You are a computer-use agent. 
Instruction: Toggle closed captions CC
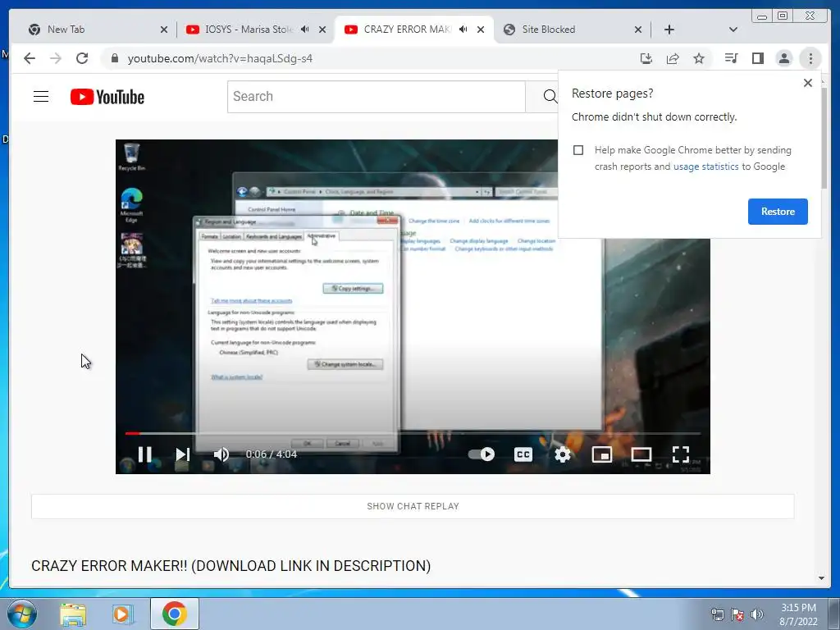[x=523, y=454]
